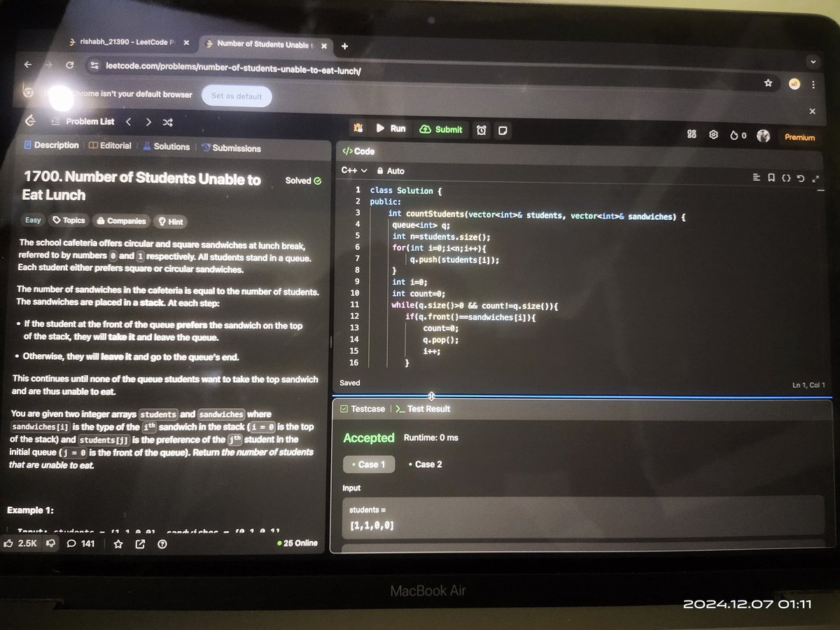Image resolution: width=840 pixels, height=630 pixels.
Task: Reveal the problem Hint
Action: (170, 221)
